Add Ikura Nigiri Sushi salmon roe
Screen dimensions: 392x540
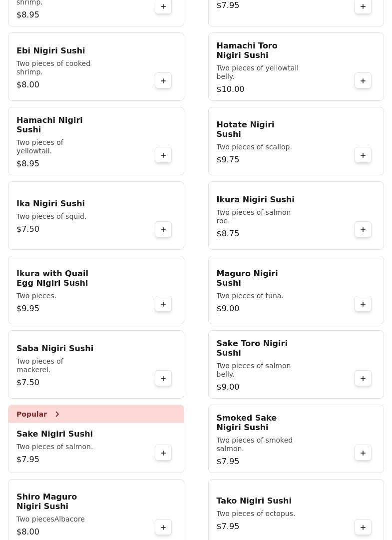363,230
